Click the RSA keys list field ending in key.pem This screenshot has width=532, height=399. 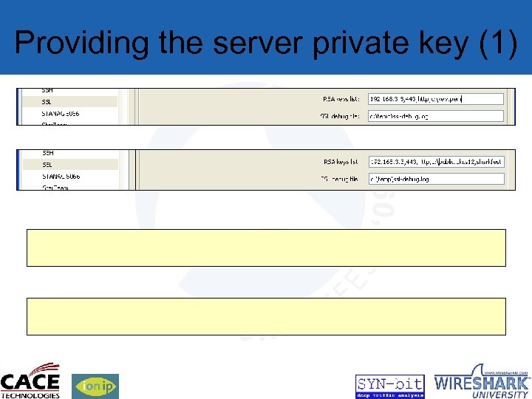pyautogui.click(x=436, y=99)
